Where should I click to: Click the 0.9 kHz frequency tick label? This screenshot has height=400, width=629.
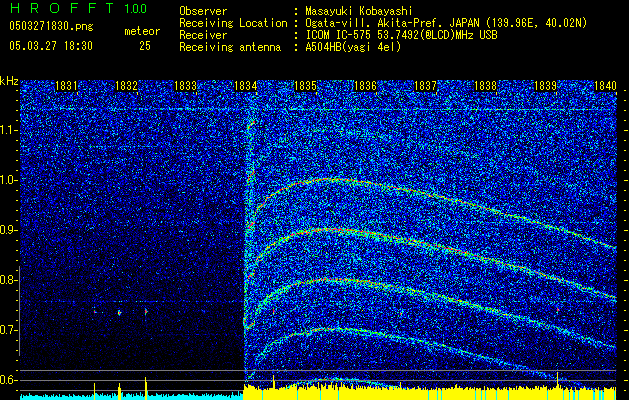point(8,230)
